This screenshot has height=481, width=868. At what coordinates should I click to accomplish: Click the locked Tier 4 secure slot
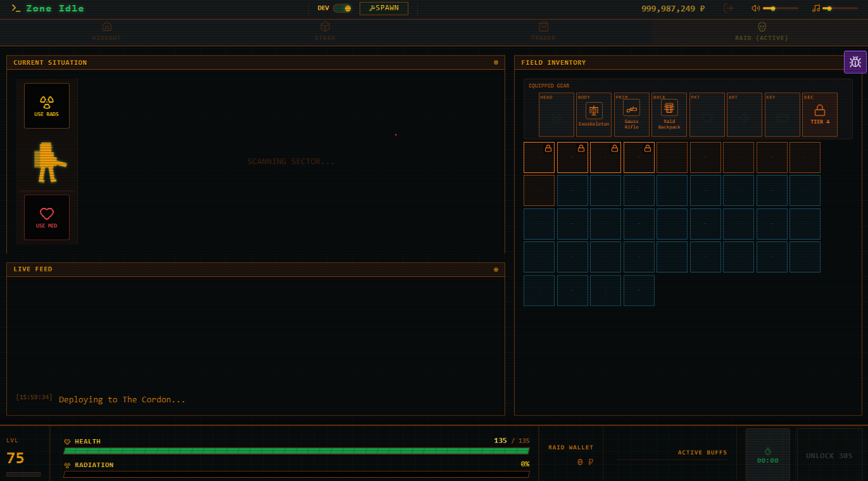(x=819, y=115)
